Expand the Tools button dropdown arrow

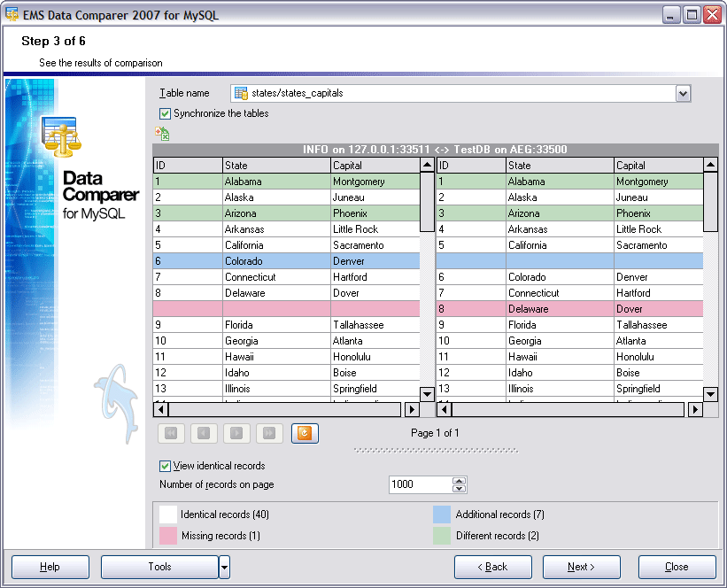tap(224, 567)
